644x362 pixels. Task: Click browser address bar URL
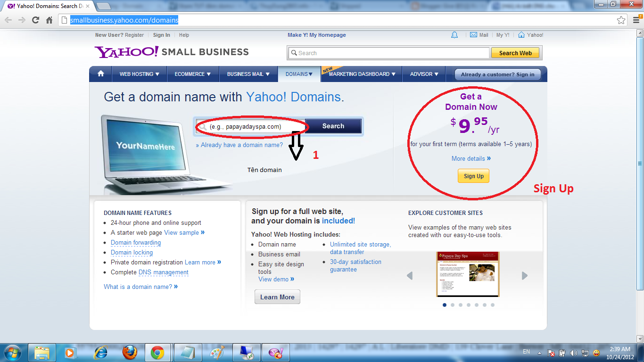pyautogui.click(x=124, y=20)
